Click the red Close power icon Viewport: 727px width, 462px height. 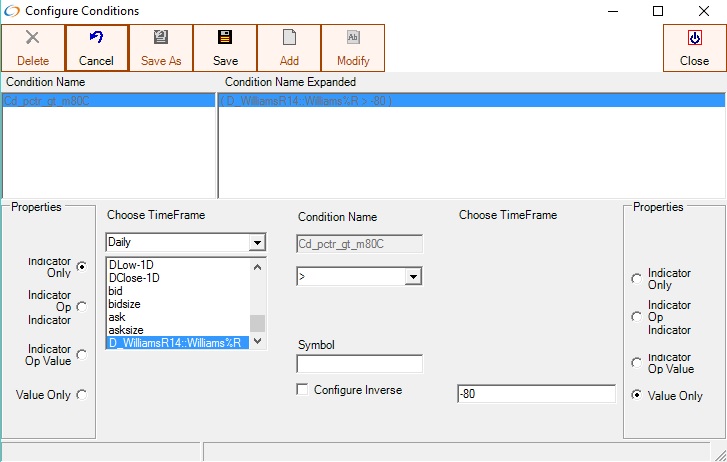point(694,38)
